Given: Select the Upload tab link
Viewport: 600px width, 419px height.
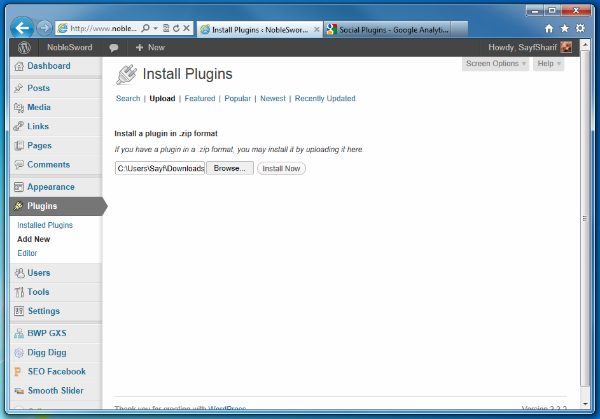Looking at the screenshot, I should (x=162, y=98).
